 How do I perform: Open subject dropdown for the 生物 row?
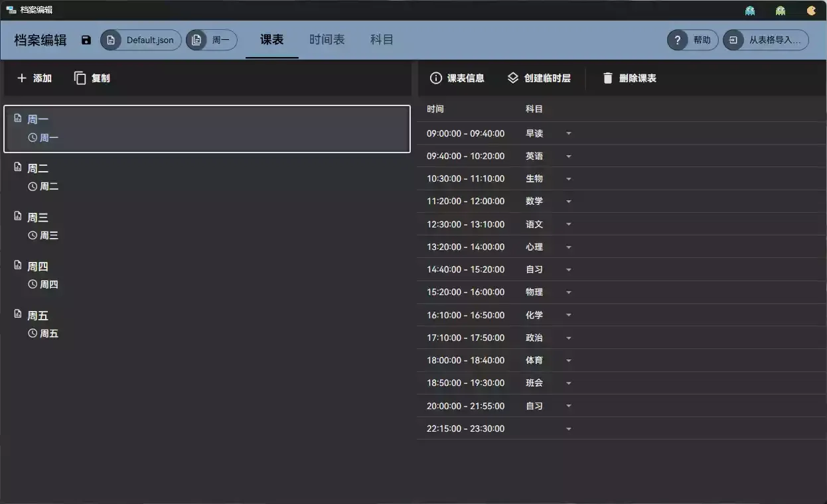coord(569,179)
